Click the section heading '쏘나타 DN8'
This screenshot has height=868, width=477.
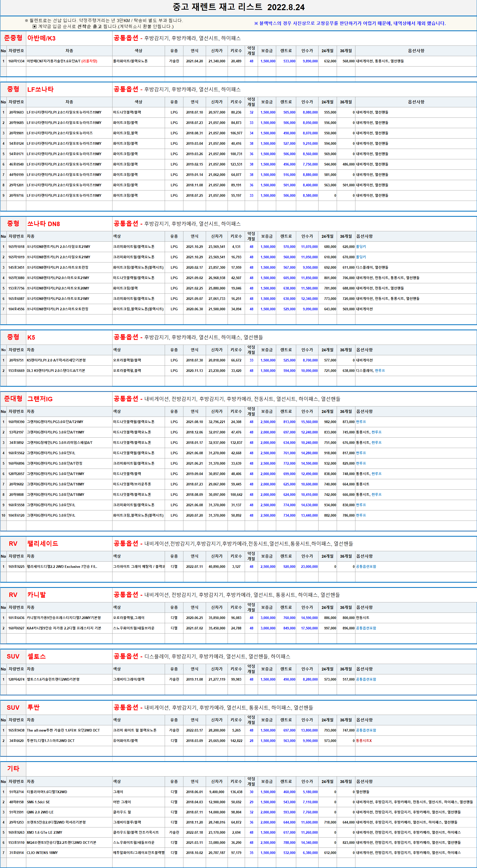[43, 224]
